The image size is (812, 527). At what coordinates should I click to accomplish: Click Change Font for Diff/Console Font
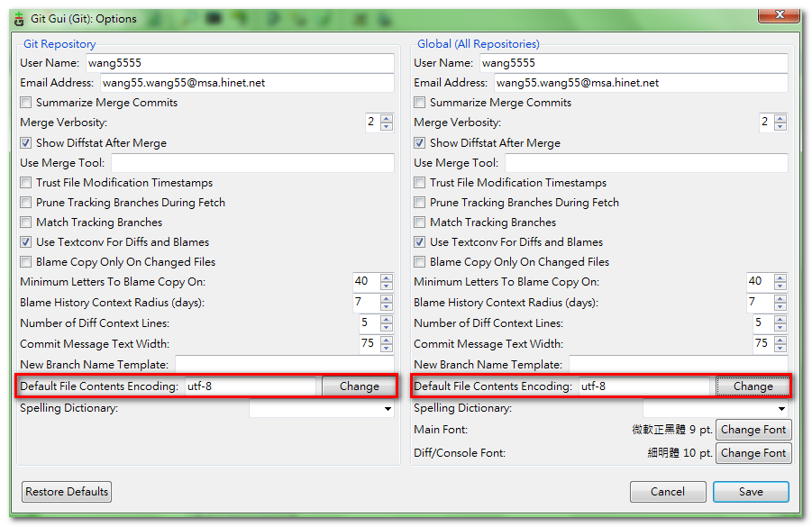click(753, 453)
